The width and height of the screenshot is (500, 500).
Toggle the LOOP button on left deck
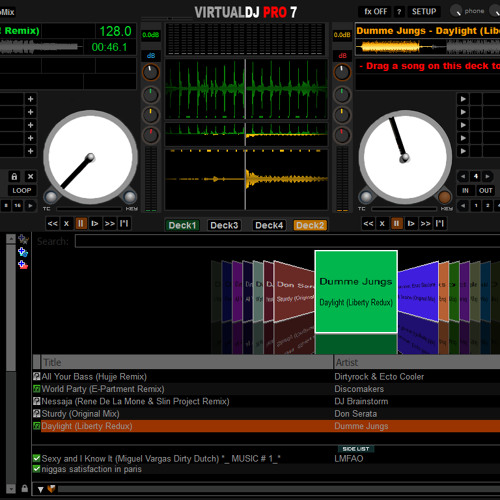(22, 191)
